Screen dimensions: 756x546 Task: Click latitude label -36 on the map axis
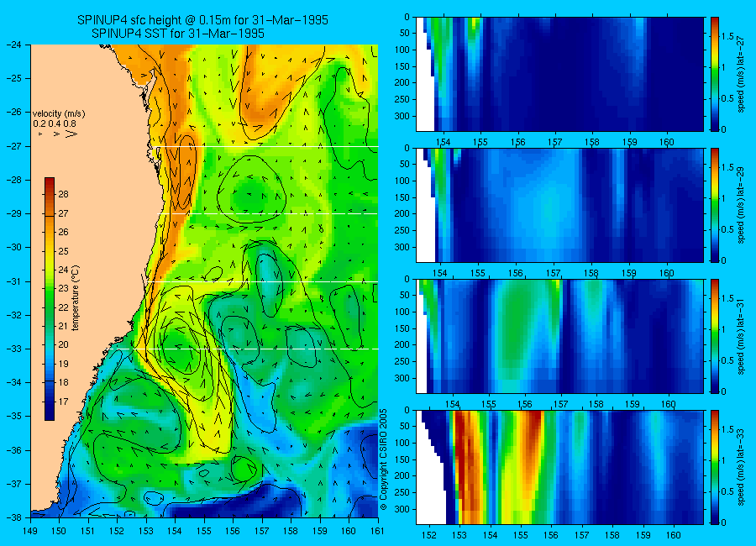click(13, 450)
